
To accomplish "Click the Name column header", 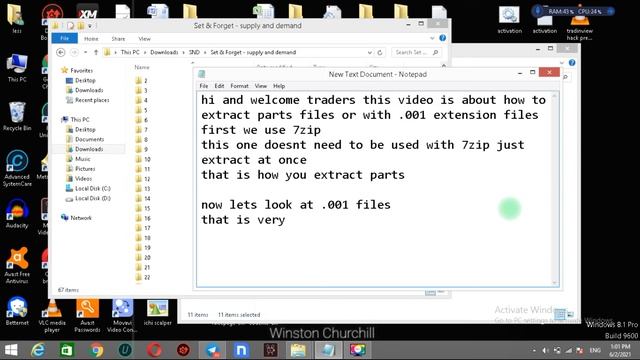I will pyautogui.click(x=142, y=67).
